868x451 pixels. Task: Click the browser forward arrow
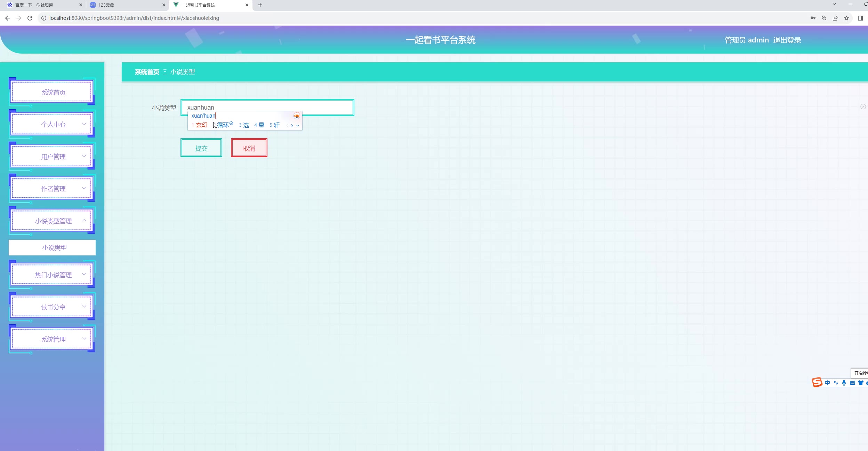19,18
